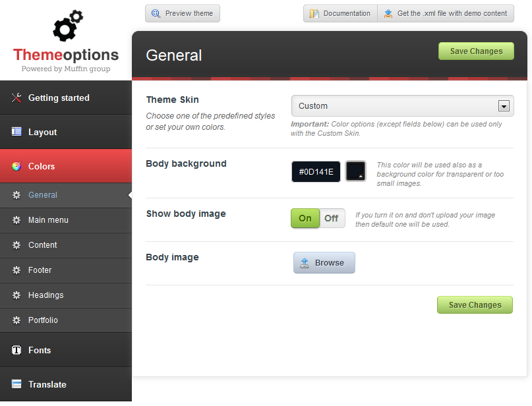Image resolution: width=532 pixels, height=406 pixels.
Task: Click the gear icon beside Portfolio
Action: (16, 320)
